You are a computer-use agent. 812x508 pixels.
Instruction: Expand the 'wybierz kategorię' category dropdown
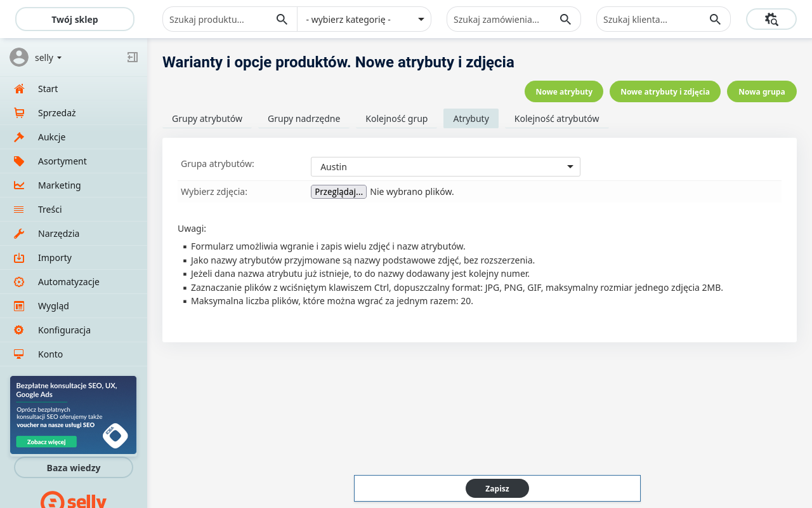click(364, 19)
